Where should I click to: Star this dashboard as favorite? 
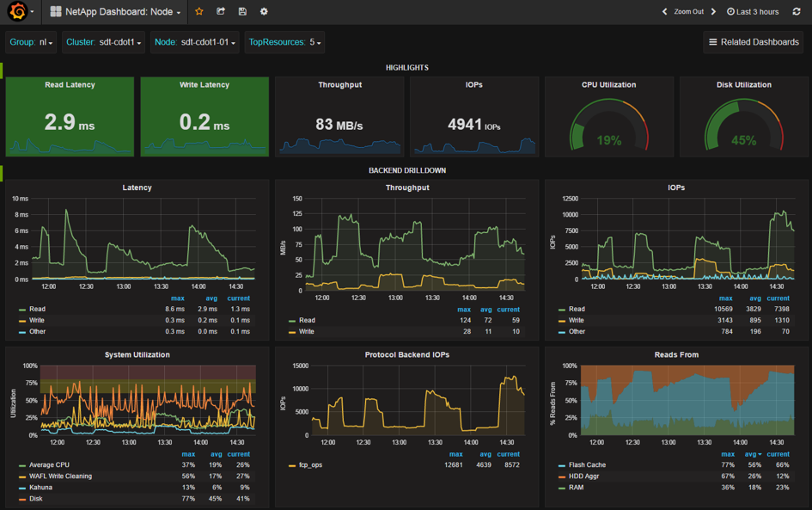click(199, 12)
